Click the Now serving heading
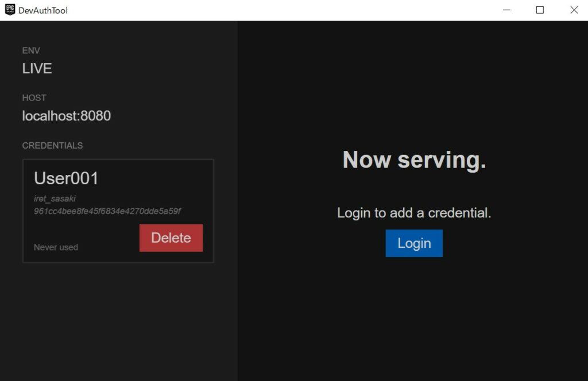The width and height of the screenshot is (588, 381). (414, 160)
